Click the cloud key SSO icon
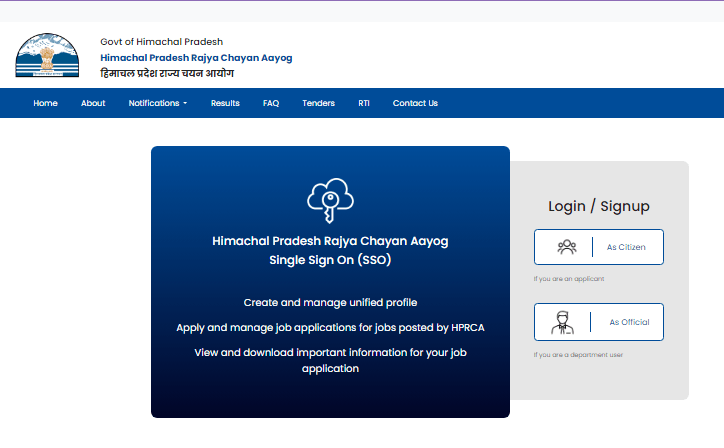 click(330, 200)
